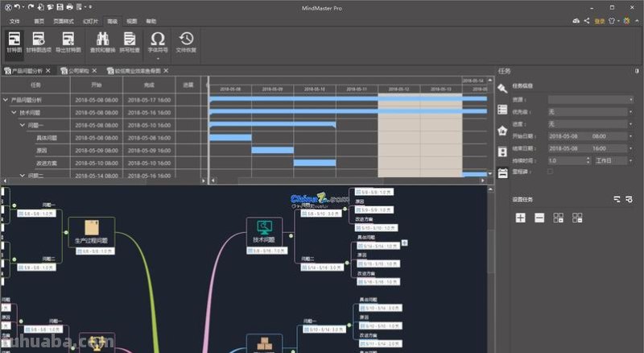Click the Gantt chart vertical scrollbar down arrow

tap(490, 174)
